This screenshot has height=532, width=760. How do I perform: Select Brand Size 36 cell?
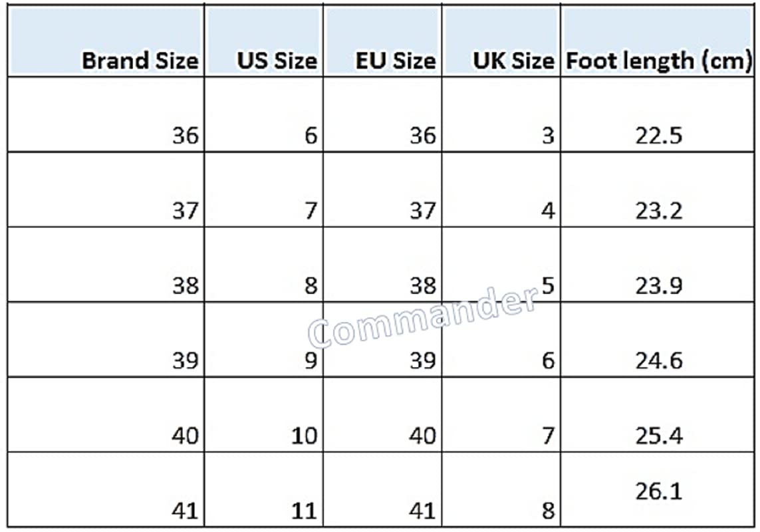pyautogui.click(x=184, y=136)
